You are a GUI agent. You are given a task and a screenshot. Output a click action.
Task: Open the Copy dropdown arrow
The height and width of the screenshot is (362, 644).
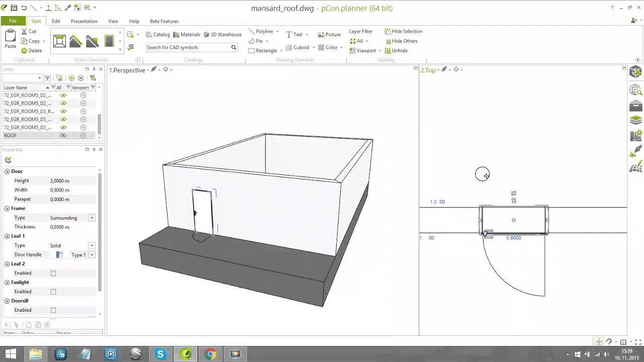point(44,41)
